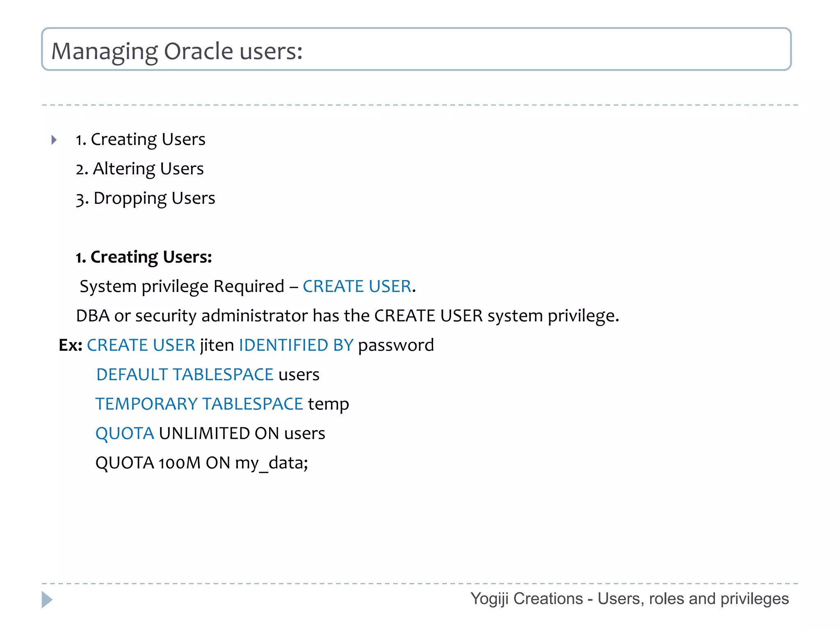
Task: Click the 'DEFAULT TABLESPACE' keyword
Action: point(185,374)
